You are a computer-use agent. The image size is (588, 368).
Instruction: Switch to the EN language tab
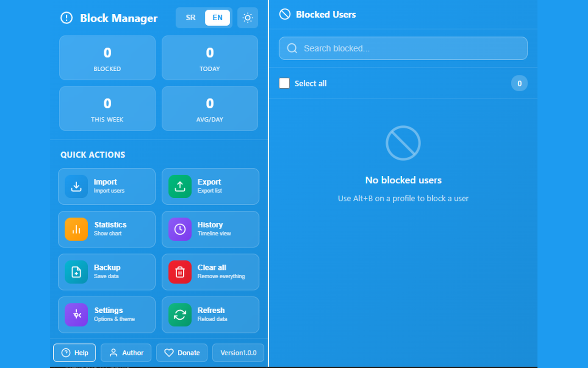[x=217, y=17]
